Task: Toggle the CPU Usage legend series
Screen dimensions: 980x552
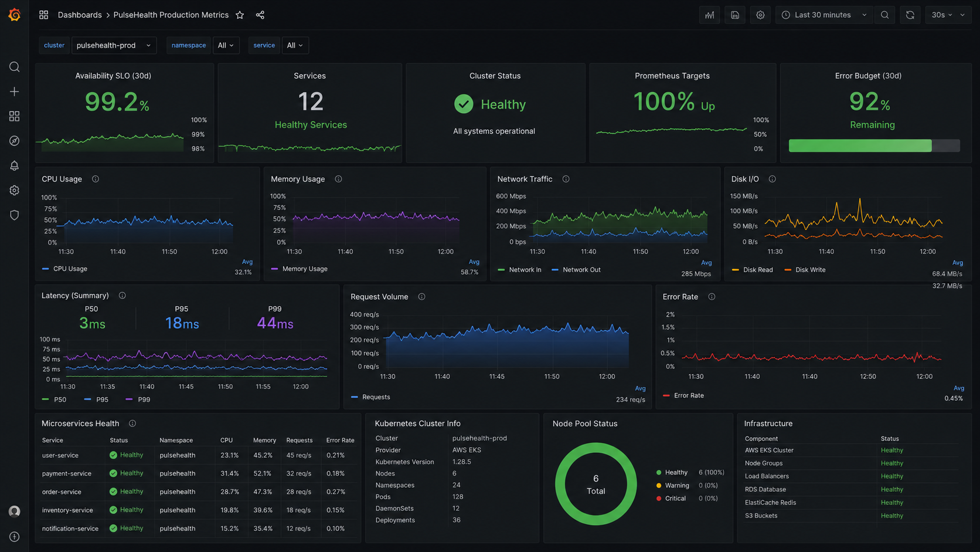Action: 65,269
